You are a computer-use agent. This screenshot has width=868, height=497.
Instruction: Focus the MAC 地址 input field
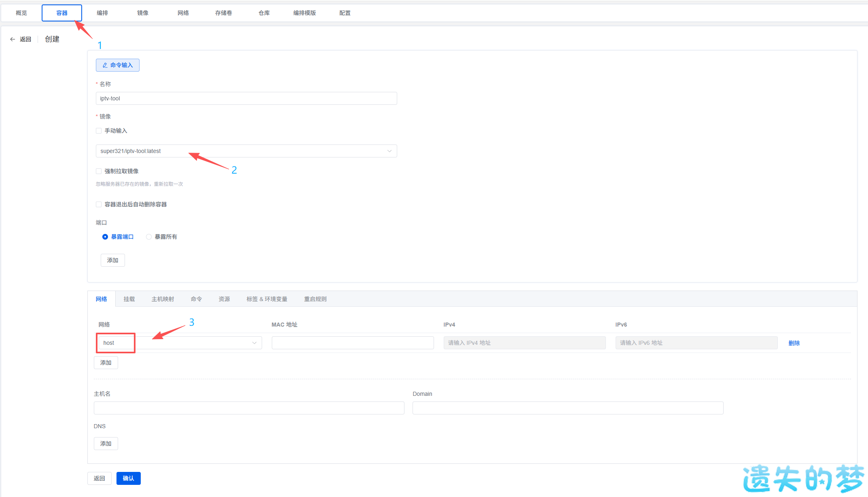(353, 343)
